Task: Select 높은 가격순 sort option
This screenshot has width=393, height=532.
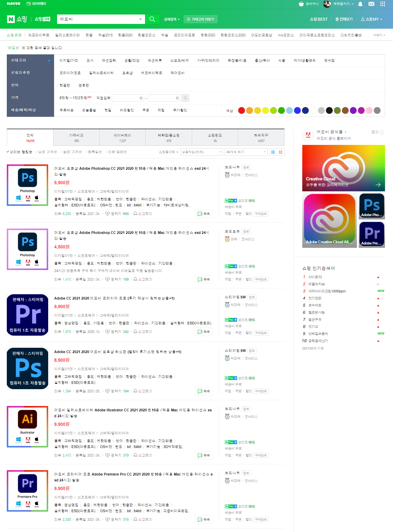Action: 72,152
